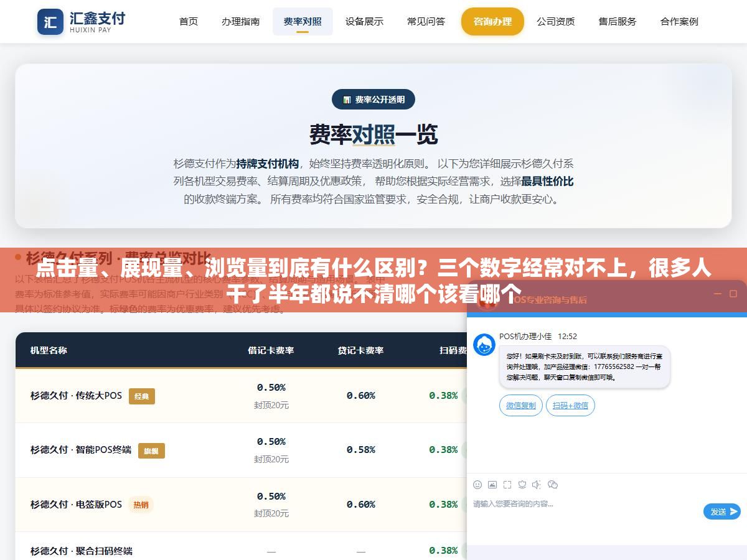
Task: Click the 0.58% credit rate for 智能POS终端
Action: tap(361, 450)
